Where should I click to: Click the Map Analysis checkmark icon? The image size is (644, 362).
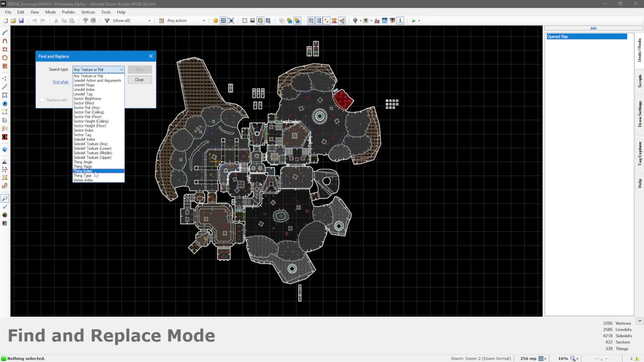tap(5, 207)
